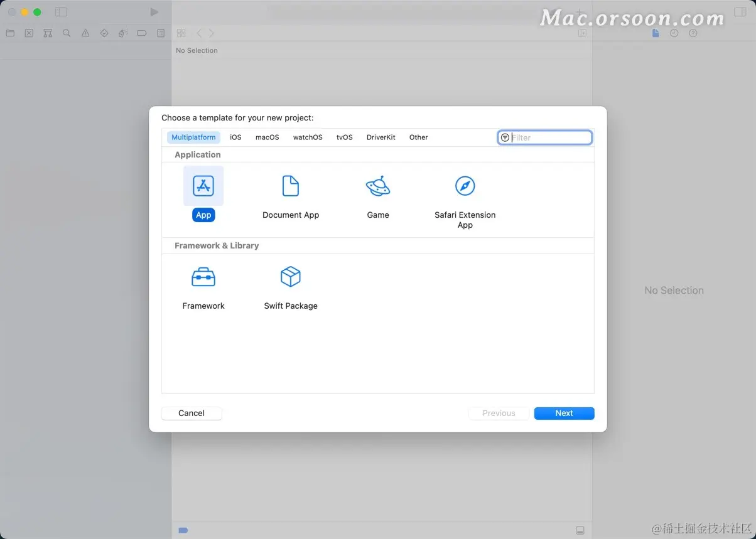
Task: Toggle the debug area at bottom right
Action: tap(580, 530)
